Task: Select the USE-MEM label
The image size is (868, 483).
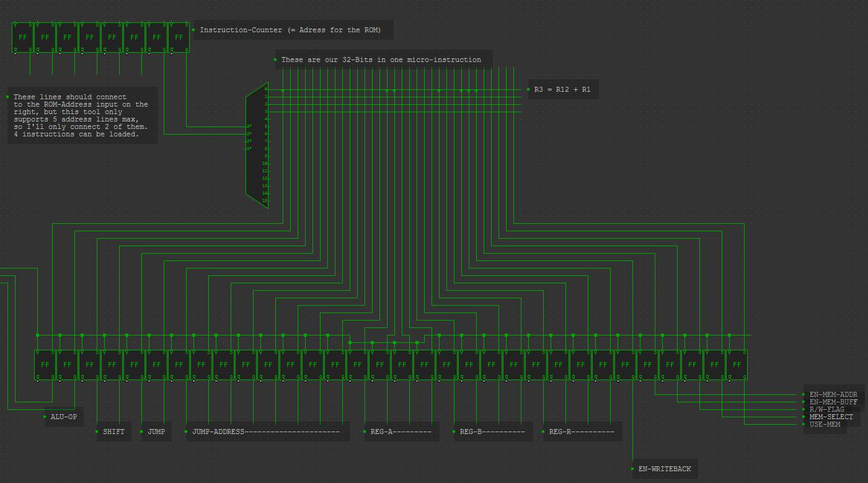Action: point(825,424)
